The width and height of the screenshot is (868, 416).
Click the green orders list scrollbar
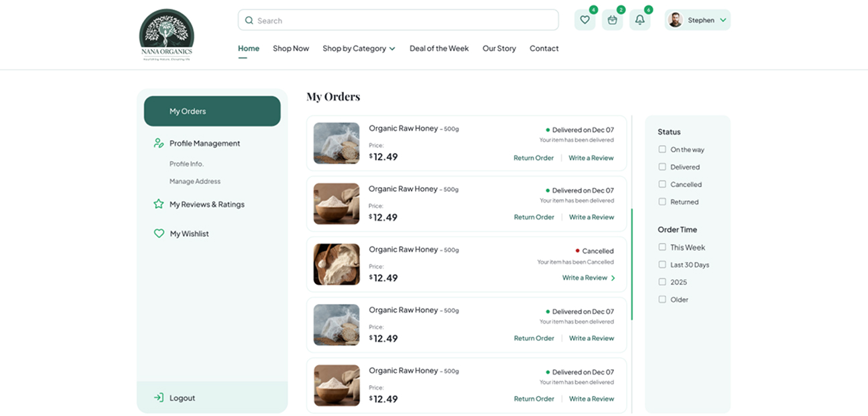(631, 264)
